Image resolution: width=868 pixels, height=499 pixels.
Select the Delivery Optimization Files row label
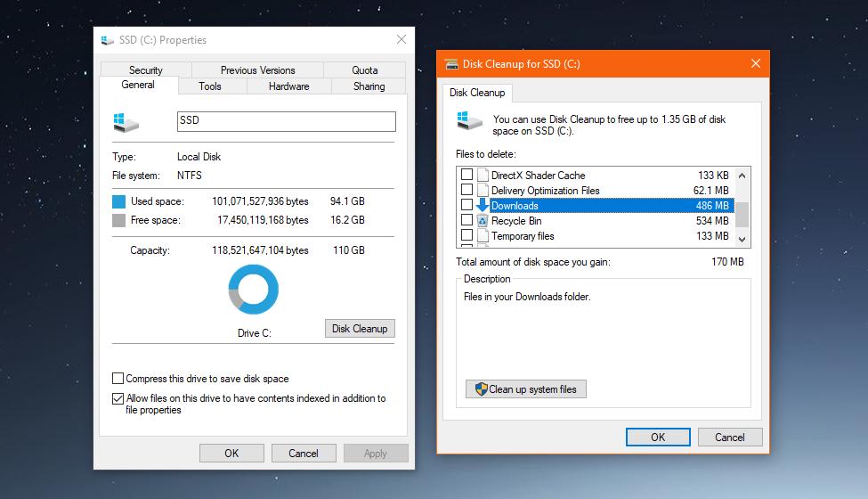click(545, 191)
